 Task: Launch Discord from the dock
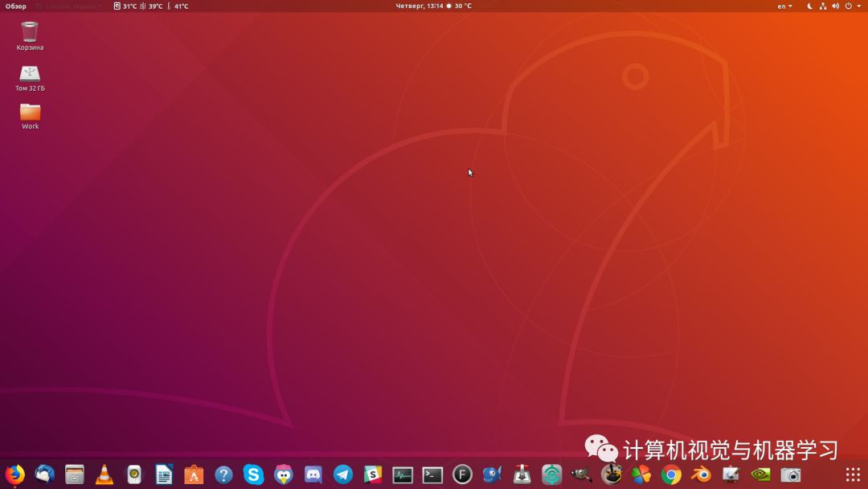coord(313,475)
